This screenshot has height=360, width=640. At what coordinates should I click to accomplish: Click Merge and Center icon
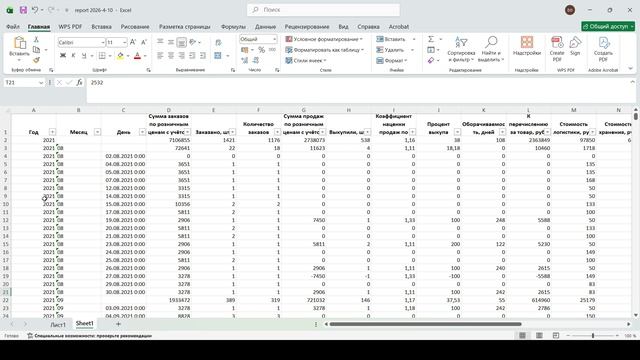tap(218, 56)
